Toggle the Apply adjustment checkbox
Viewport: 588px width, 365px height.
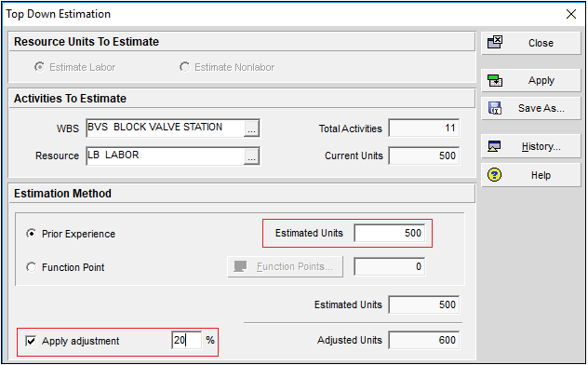click(31, 341)
